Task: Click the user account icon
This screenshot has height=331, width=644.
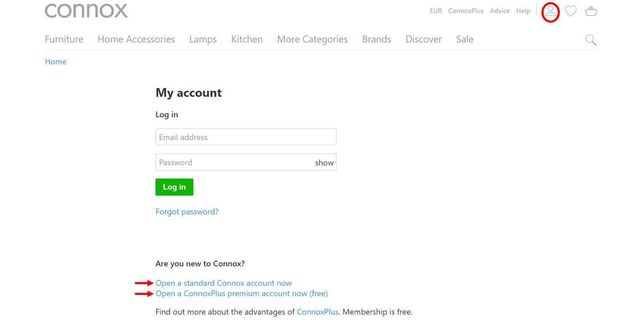Action: pos(550,12)
